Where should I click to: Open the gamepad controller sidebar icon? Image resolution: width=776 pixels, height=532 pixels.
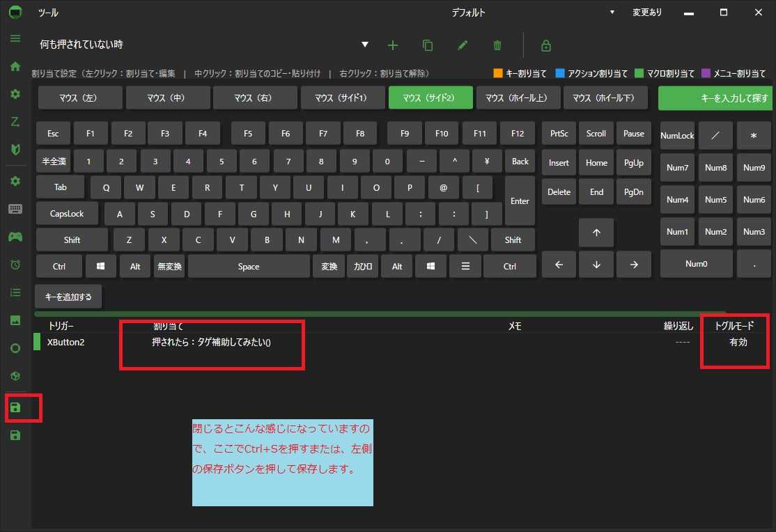[15, 236]
